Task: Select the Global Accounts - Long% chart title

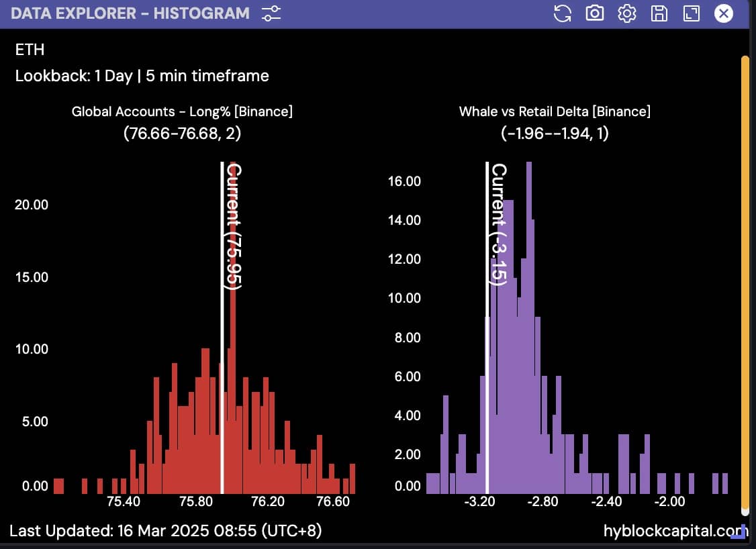Action: pos(182,111)
